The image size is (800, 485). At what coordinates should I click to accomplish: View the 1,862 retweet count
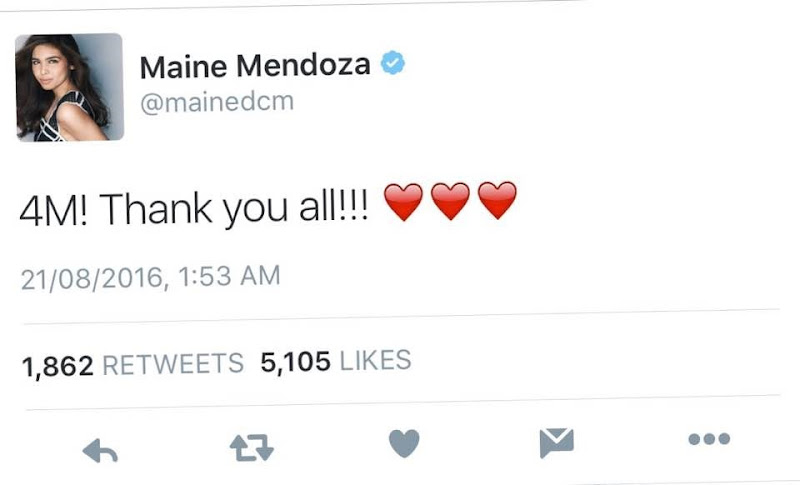click(x=58, y=366)
